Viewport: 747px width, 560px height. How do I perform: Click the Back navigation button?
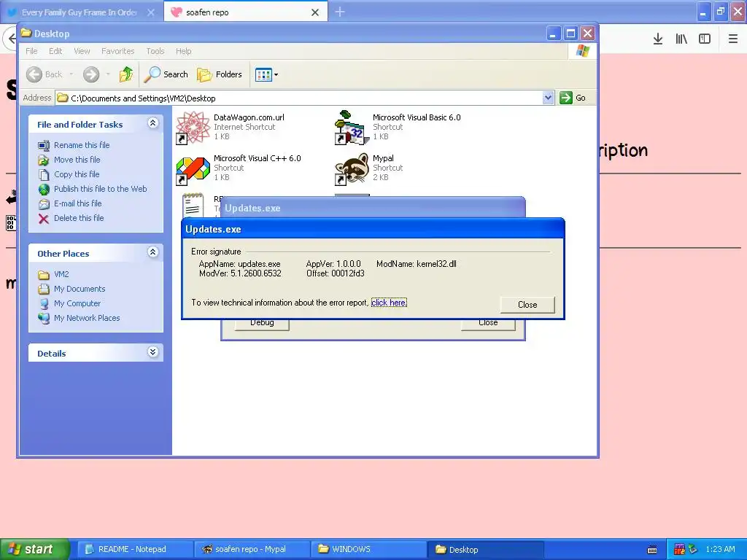[x=44, y=74]
